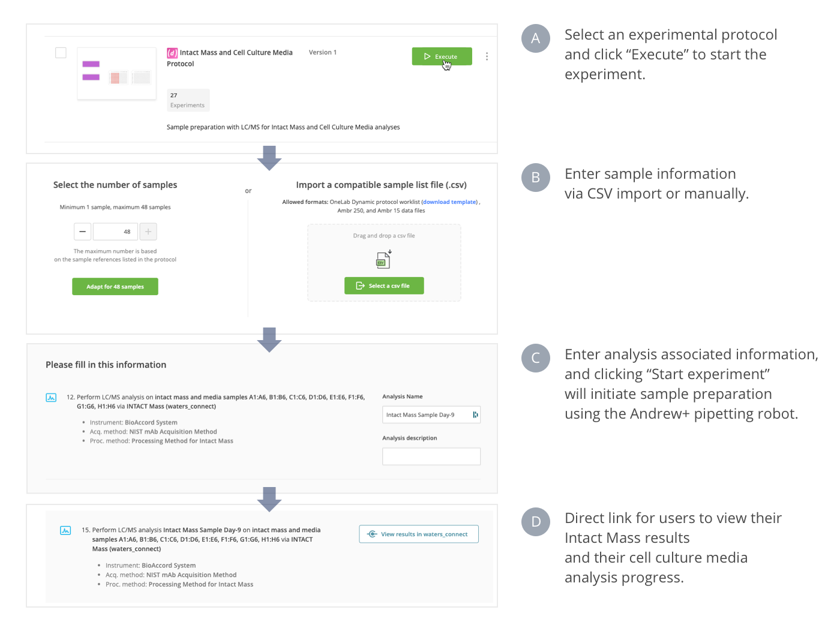Open the protocol deck layout thumbnail
Viewport: 840px width, 628px height.
click(116, 73)
